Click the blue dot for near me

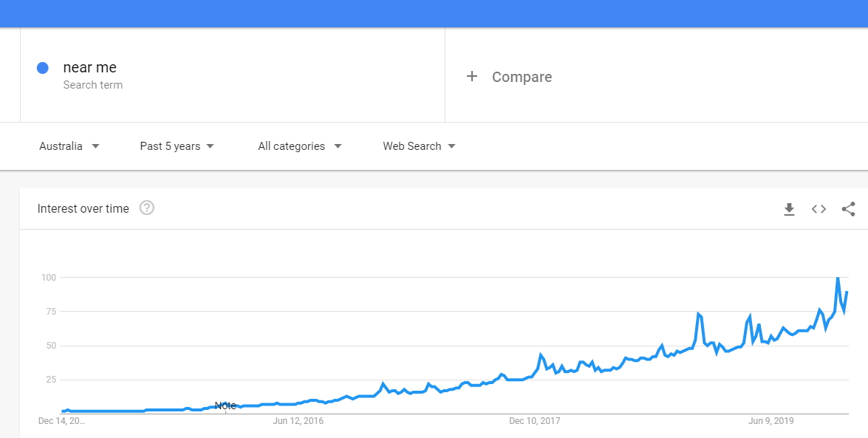point(43,67)
